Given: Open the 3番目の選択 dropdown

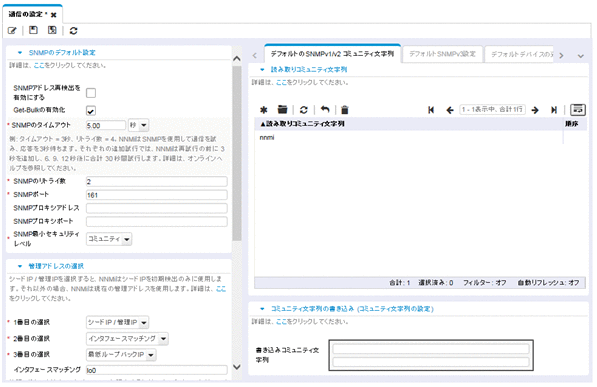Looking at the screenshot, I should click(121, 355).
